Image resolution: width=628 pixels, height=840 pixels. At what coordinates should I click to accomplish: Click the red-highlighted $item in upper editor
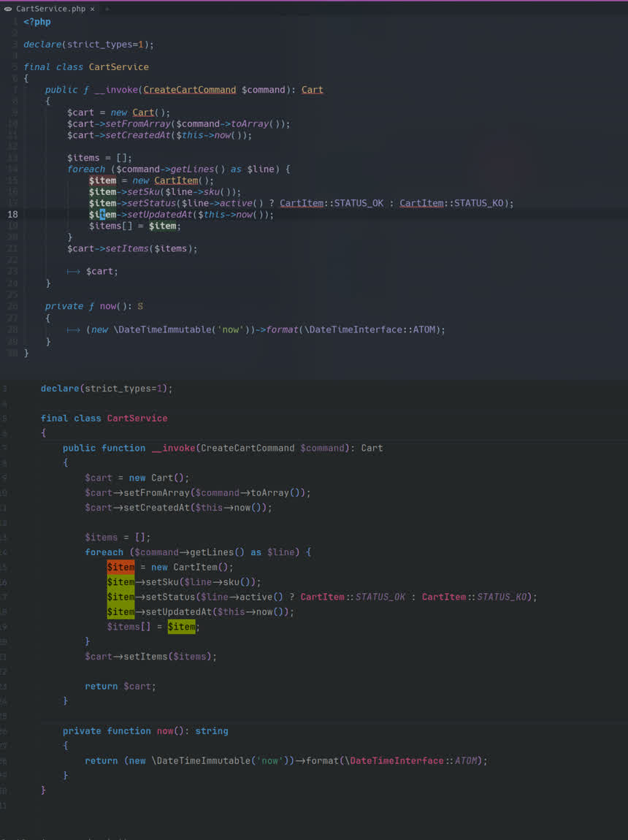pos(102,180)
